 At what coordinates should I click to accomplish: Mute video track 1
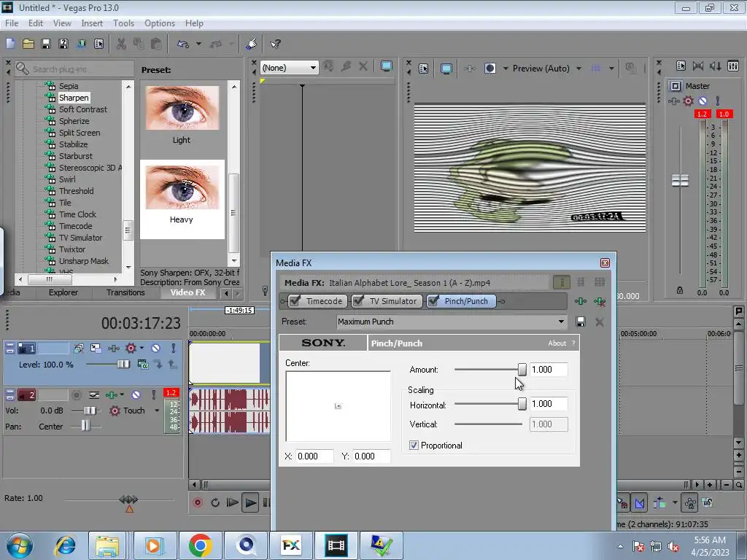click(x=155, y=348)
